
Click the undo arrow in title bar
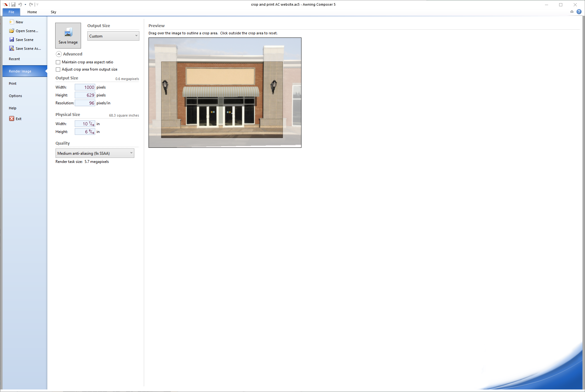(20, 4)
